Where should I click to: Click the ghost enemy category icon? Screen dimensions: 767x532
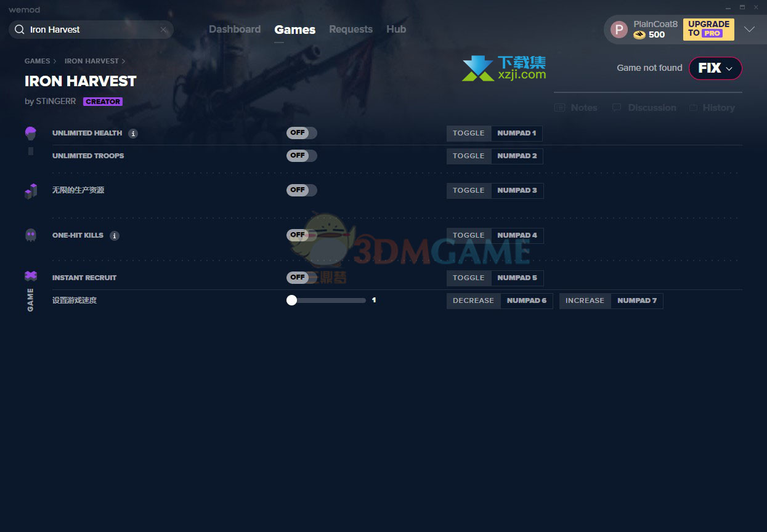[x=31, y=235]
